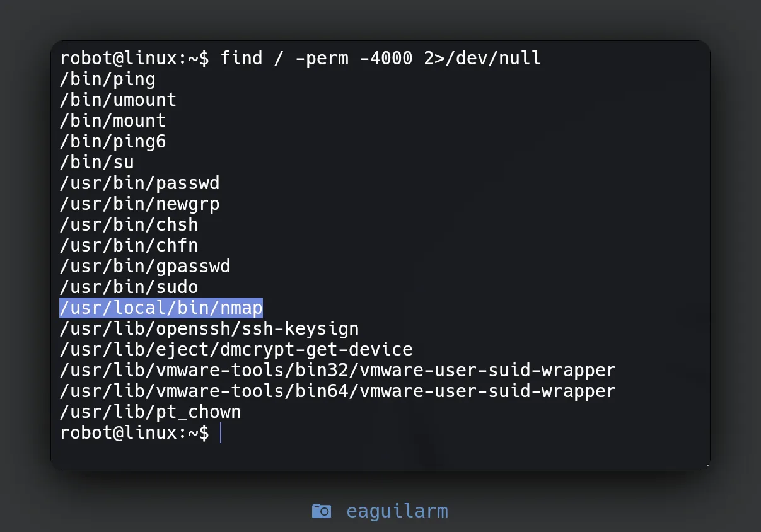Click the /bin/mount output line
The width and height of the screenshot is (761, 532).
click(113, 121)
